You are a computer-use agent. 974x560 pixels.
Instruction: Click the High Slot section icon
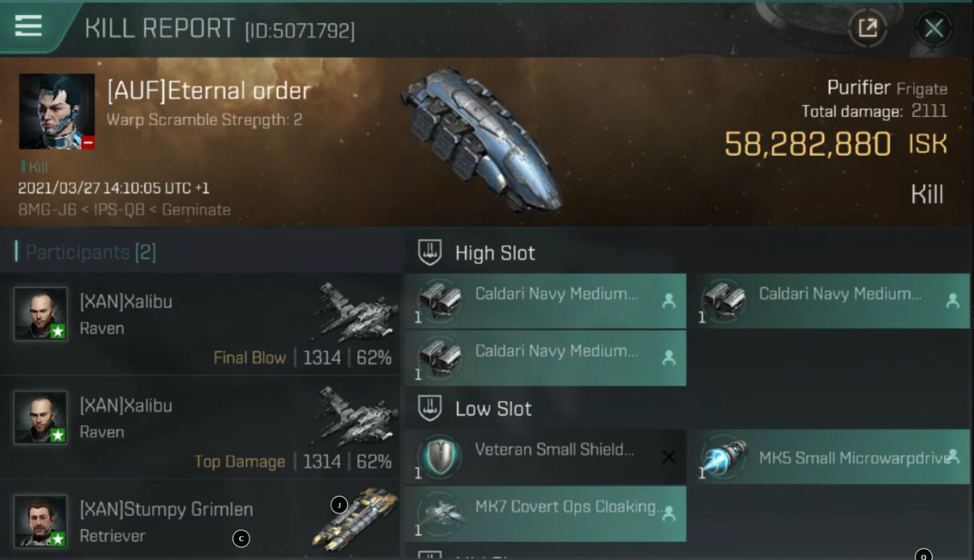click(x=430, y=252)
